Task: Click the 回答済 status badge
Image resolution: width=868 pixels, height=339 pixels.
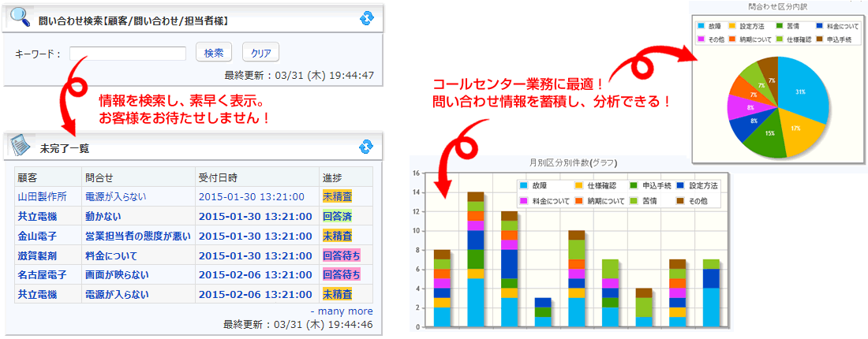Action: pyautogui.click(x=337, y=215)
